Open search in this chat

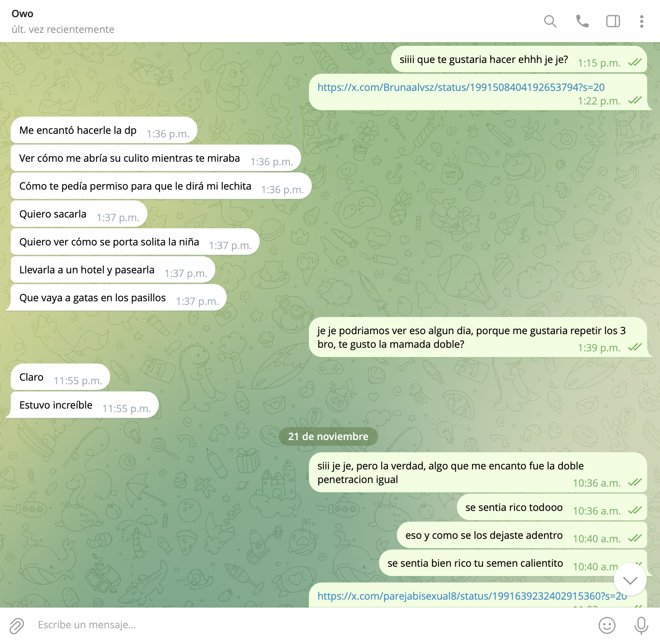pyautogui.click(x=550, y=21)
